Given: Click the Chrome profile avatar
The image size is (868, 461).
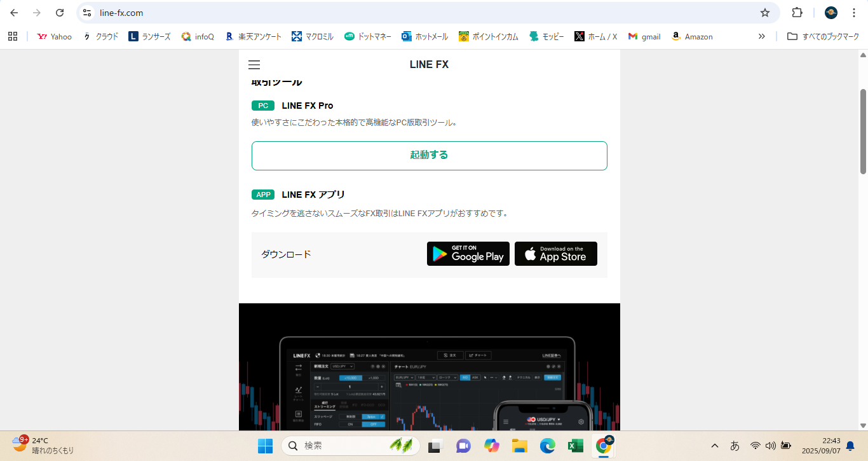Looking at the screenshot, I should [x=831, y=13].
